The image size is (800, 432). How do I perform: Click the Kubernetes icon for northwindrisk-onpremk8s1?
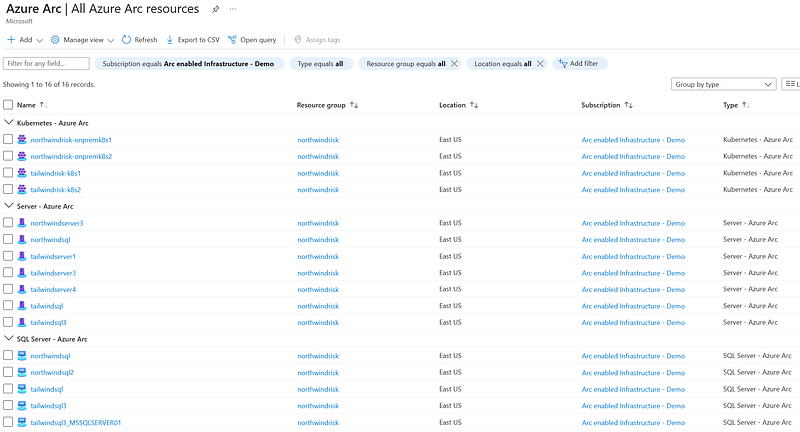coord(22,140)
